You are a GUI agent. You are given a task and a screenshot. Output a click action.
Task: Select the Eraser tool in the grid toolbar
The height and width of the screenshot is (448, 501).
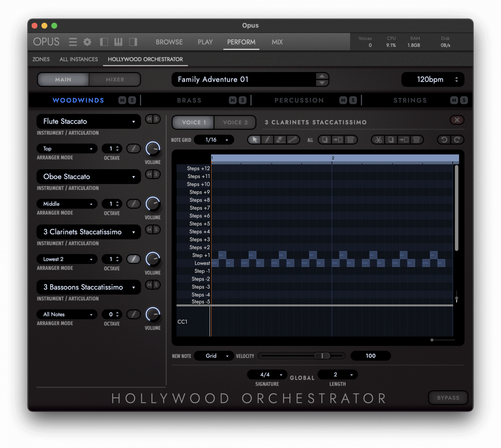pyautogui.click(x=280, y=140)
